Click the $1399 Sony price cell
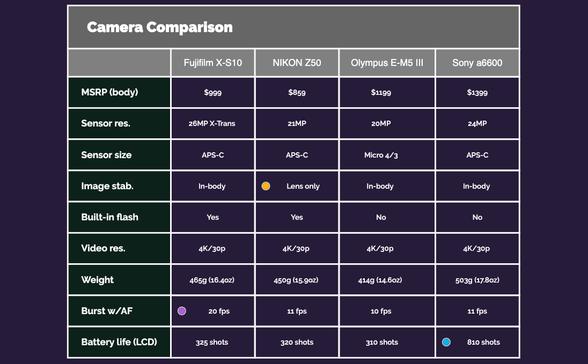Image resolution: width=588 pixels, height=364 pixels. point(477,93)
